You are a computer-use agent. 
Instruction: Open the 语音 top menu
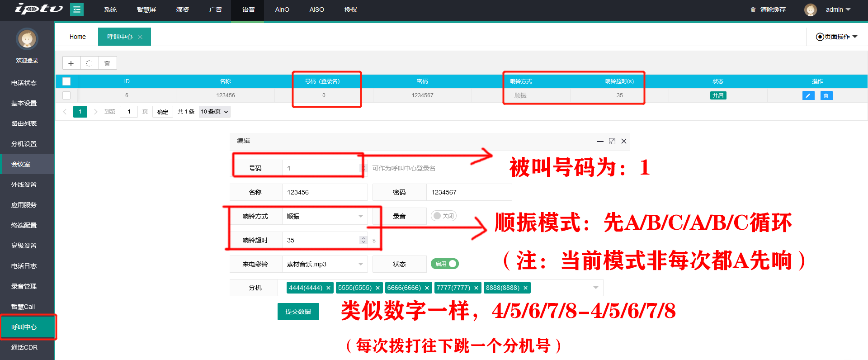click(248, 9)
